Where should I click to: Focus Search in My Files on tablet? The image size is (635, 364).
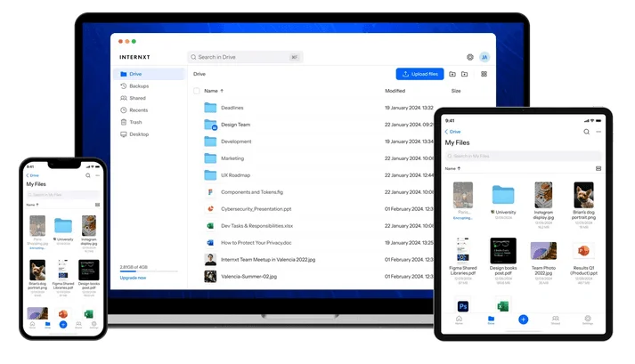coord(523,156)
